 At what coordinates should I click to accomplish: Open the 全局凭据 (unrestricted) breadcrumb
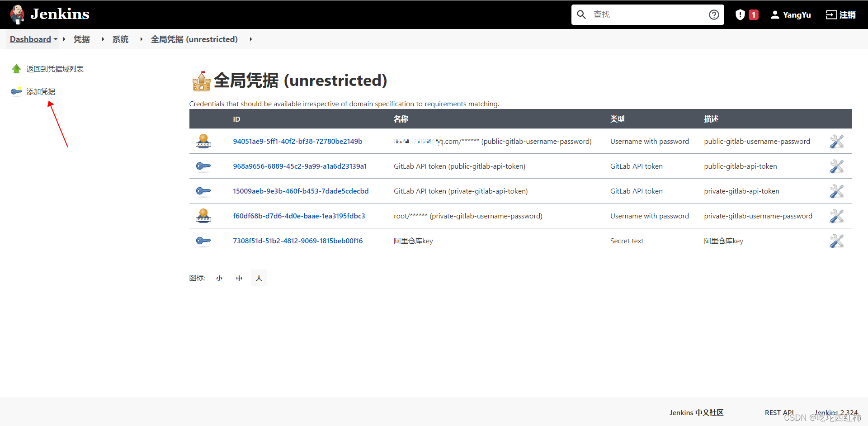tap(194, 39)
